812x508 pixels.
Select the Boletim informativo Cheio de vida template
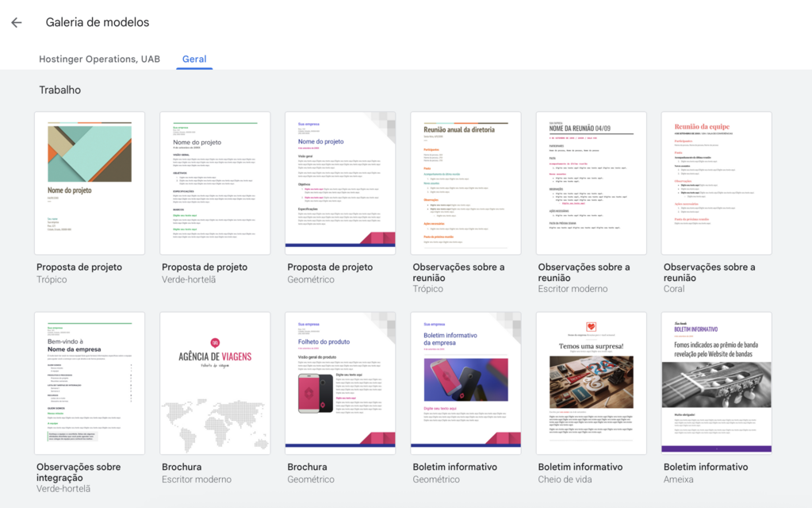(591, 383)
